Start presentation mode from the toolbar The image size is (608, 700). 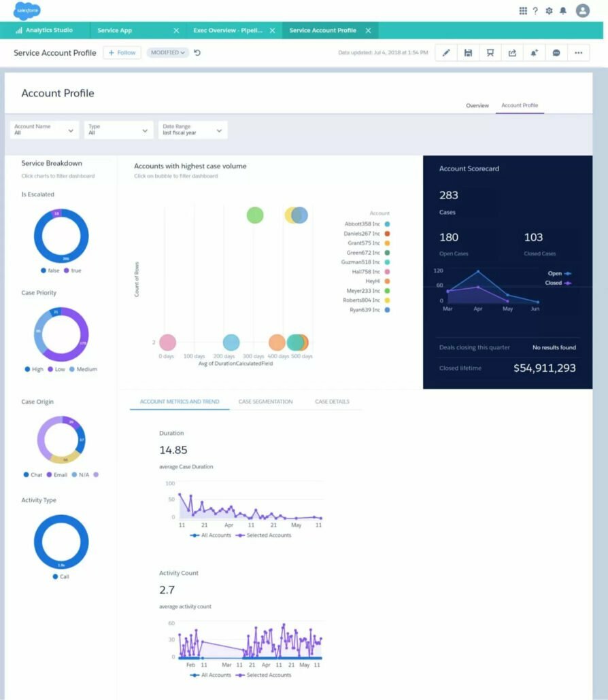pyautogui.click(x=490, y=52)
